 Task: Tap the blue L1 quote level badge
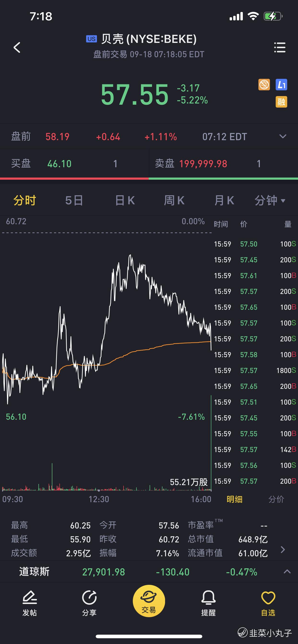(x=281, y=85)
